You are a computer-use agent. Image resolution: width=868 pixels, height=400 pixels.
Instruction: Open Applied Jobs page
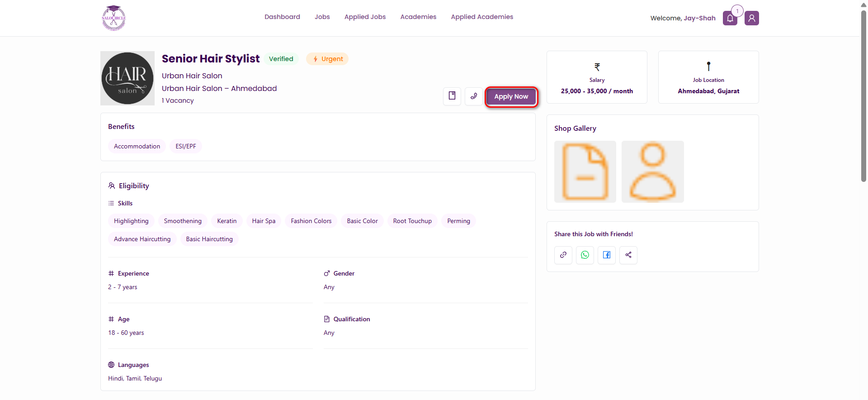tap(365, 17)
